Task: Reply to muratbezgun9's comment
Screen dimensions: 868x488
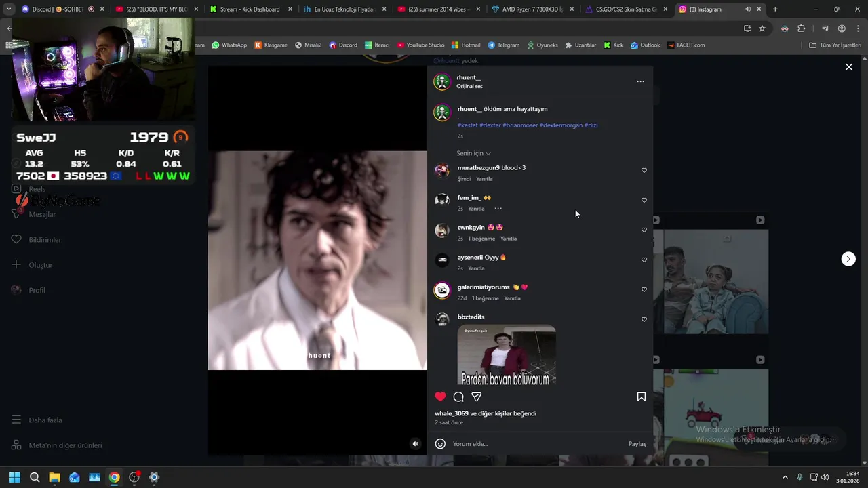Action: point(484,179)
